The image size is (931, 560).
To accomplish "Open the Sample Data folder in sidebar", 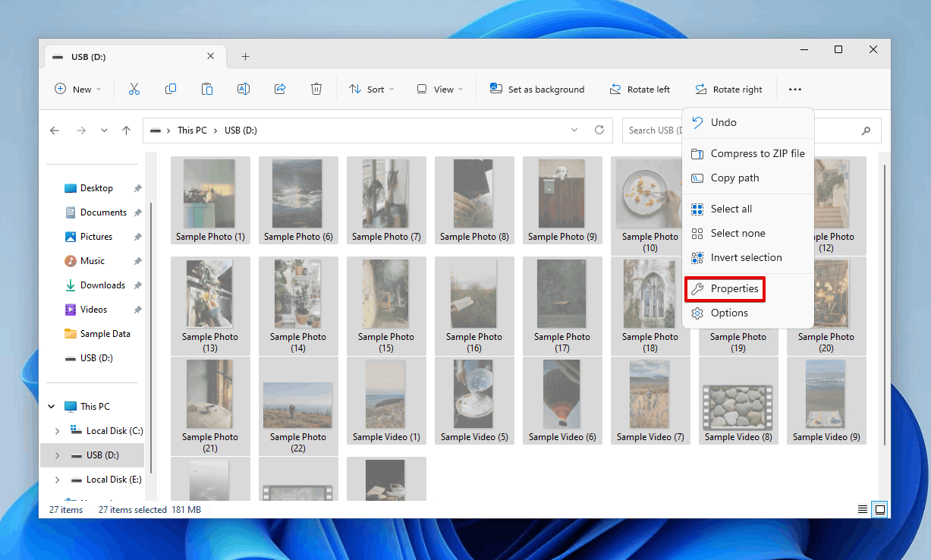I will 97,334.
